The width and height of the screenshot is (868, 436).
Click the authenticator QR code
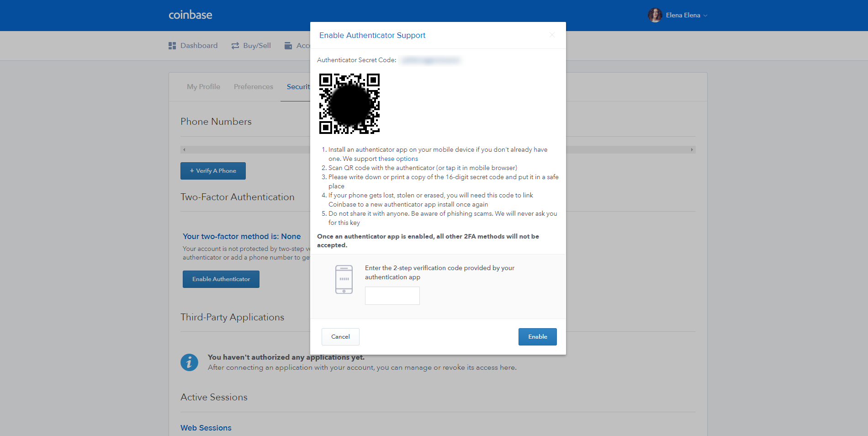349,104
